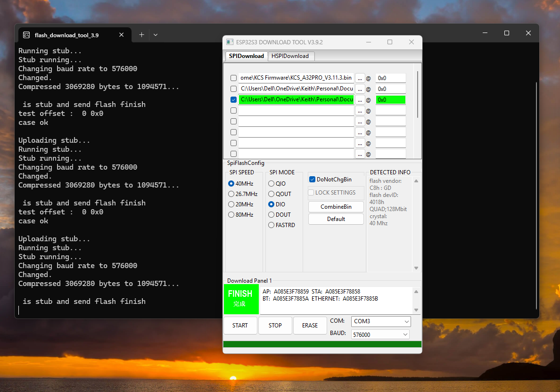Browse file for the fourth empty row
The height and width of the screenshot is (392, 560).
pos(360,111)
